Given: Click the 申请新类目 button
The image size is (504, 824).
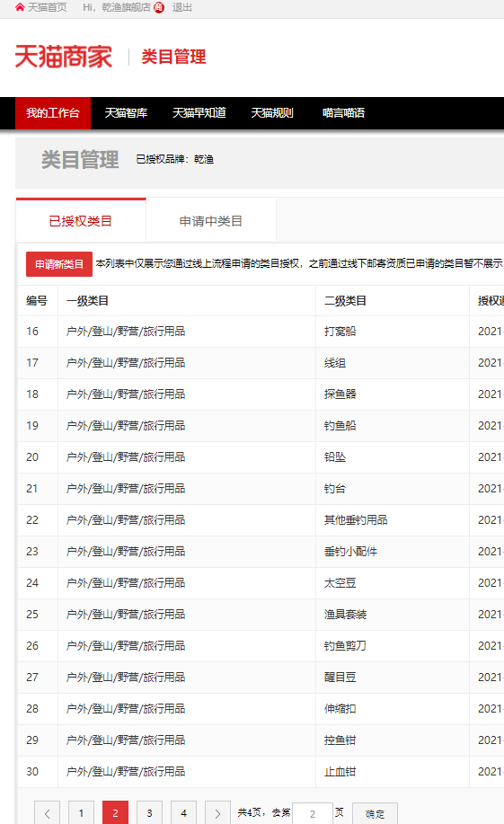Looking at the screenshot, I should (59, 264).
